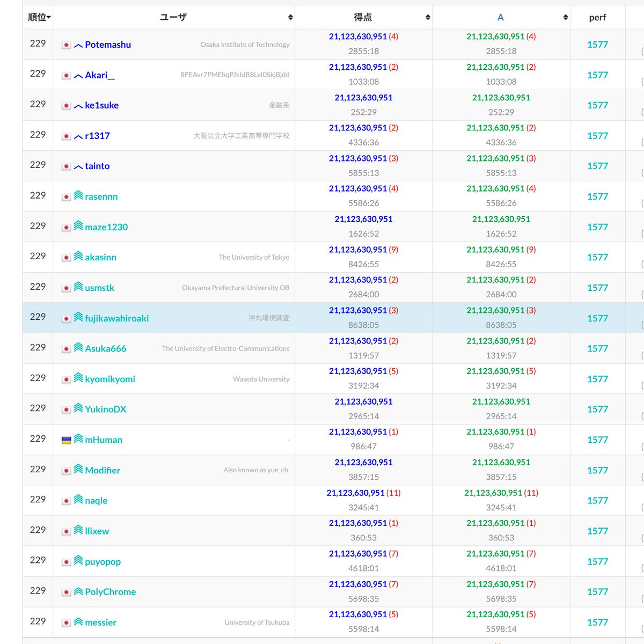Image resolution: width=644 pixels, height=644 pixels.
Task: Click rating chevrons icon beside rasennn
Action: (x=78, y=195)
